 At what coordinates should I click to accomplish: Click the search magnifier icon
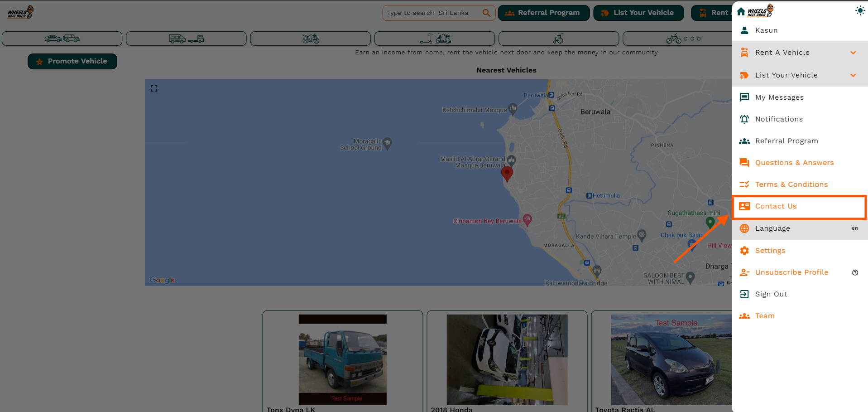[x=486, y=13]
